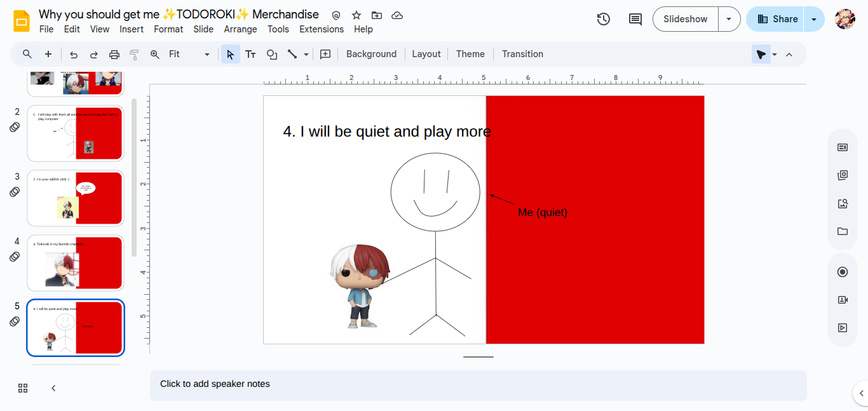
Task: Click the record side panel icon
Action: [x=843, y=272]
